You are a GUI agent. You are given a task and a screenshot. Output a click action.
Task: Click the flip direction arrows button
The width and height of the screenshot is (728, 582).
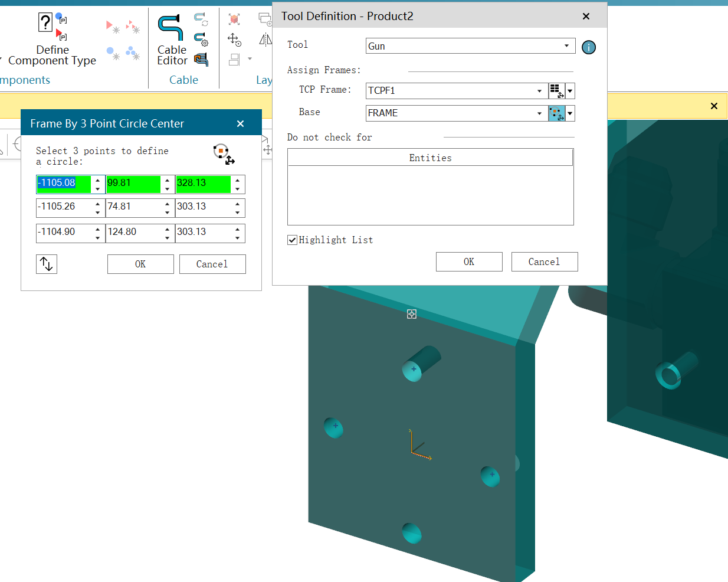pos(47,264)
